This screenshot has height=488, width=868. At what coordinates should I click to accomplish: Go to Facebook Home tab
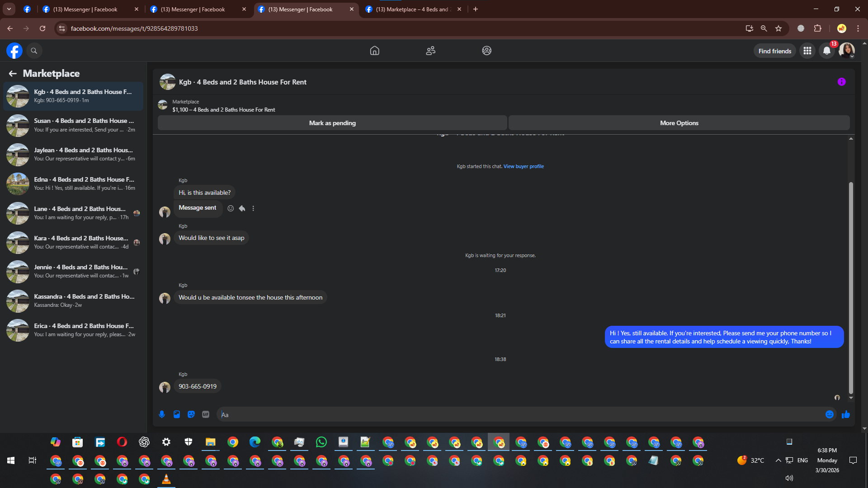pyautogui.click(x=374, y=51)
